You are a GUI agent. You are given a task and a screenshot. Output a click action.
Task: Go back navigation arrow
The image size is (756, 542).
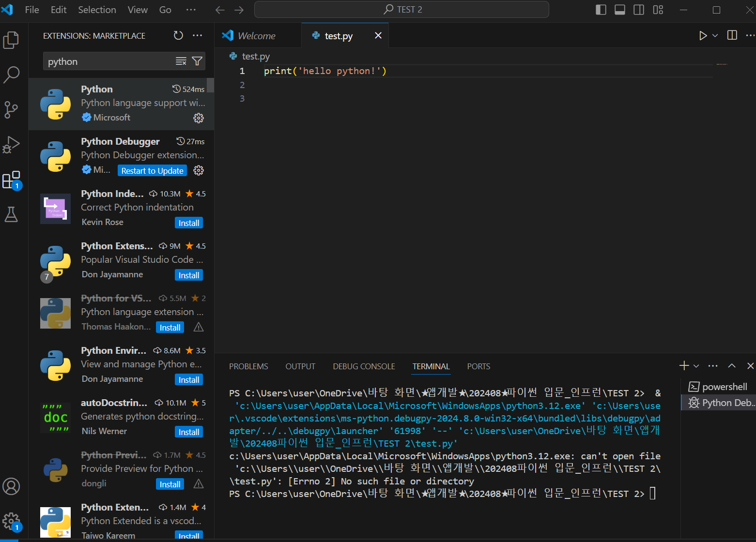(x=220, y=10)
